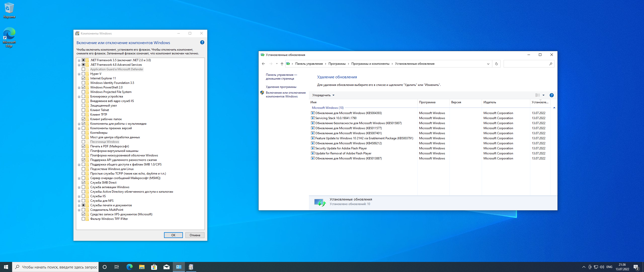
Task: Enable the Hyper-V checkbox
Action: 83,74
